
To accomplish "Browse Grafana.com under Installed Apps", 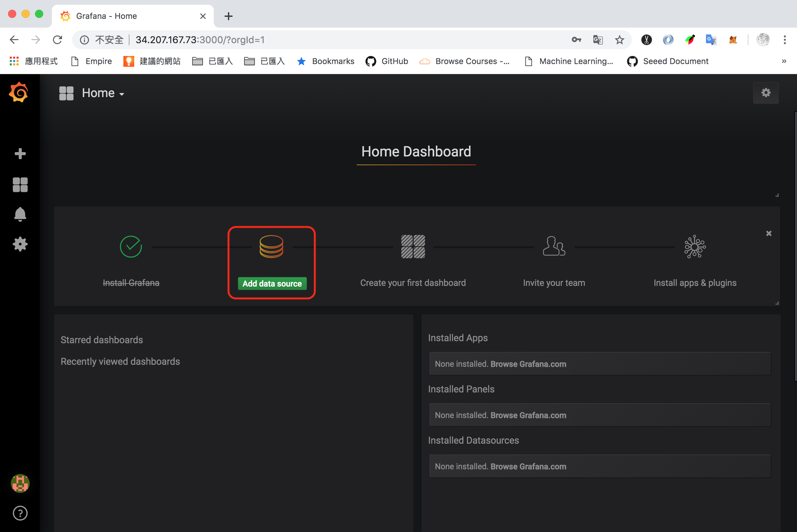I will click(x=528, y=364).
